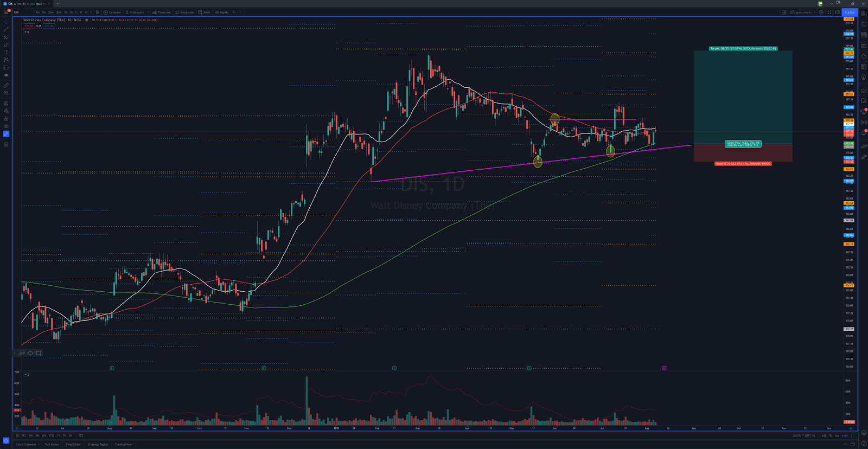Collapse the volume pane legend chevron
The image size is (868, 449).
click(25, 374)
